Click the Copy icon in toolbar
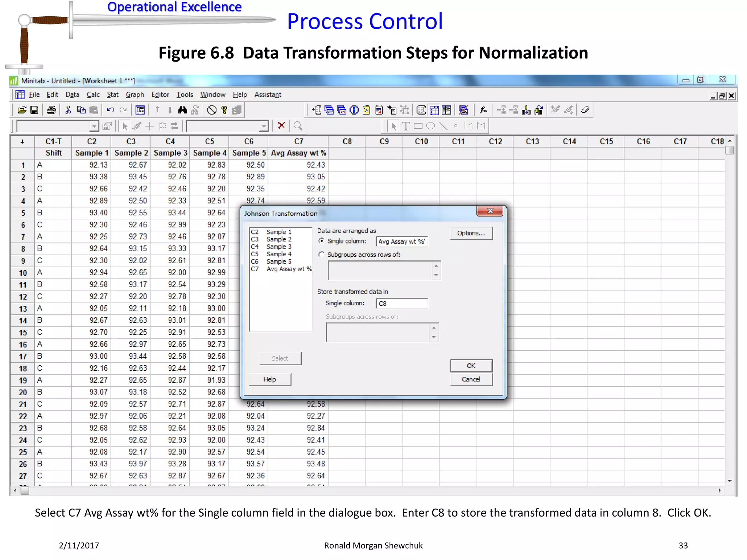Image resolution: width=747 pixels, height=560 pixels. pos(81,110)
